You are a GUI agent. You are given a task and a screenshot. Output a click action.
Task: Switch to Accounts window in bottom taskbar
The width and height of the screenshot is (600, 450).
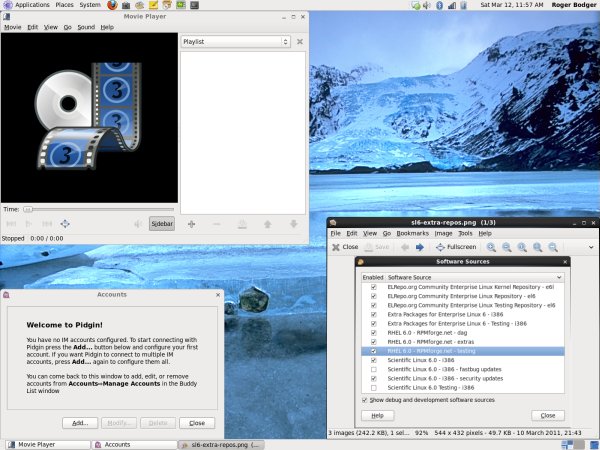(117, 444)
